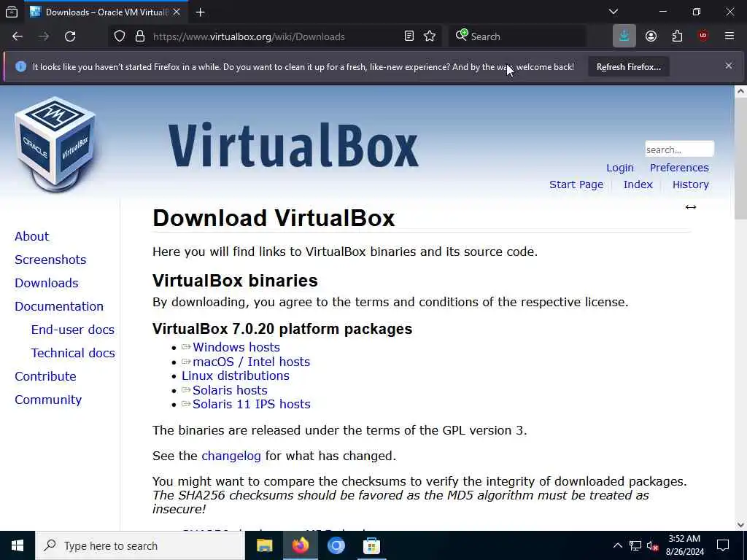Click the uBlock Origin extension icon
Screen dimensions: 747x560
pos(703,36)
